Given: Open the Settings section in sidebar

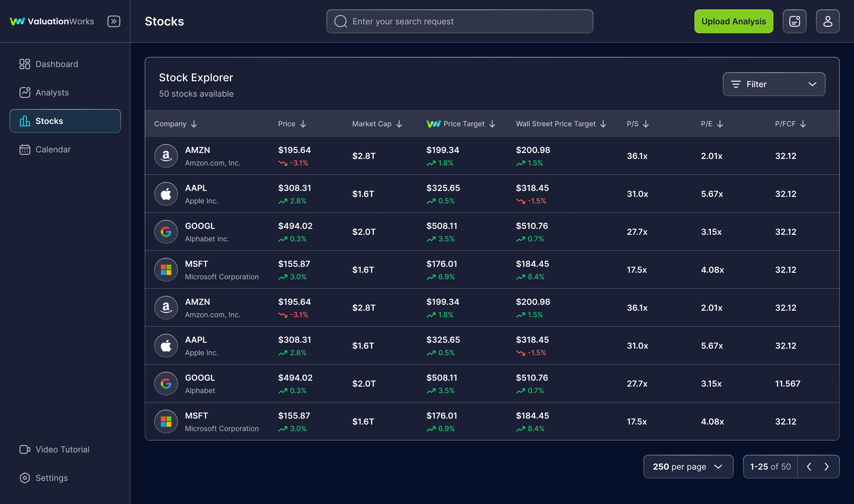Looking at the screenshot, I should (52, 478).
